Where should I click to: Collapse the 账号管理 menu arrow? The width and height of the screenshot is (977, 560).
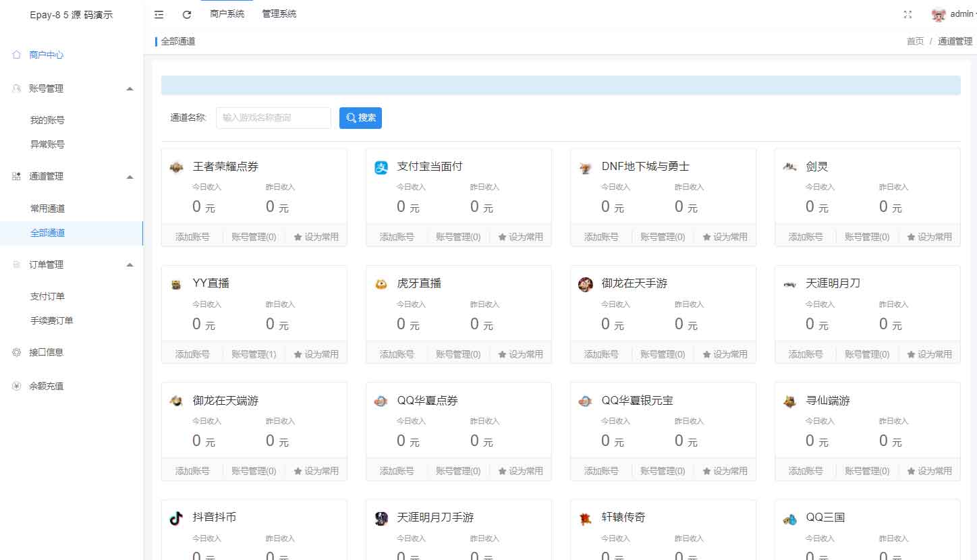click(x=130, y=88)
